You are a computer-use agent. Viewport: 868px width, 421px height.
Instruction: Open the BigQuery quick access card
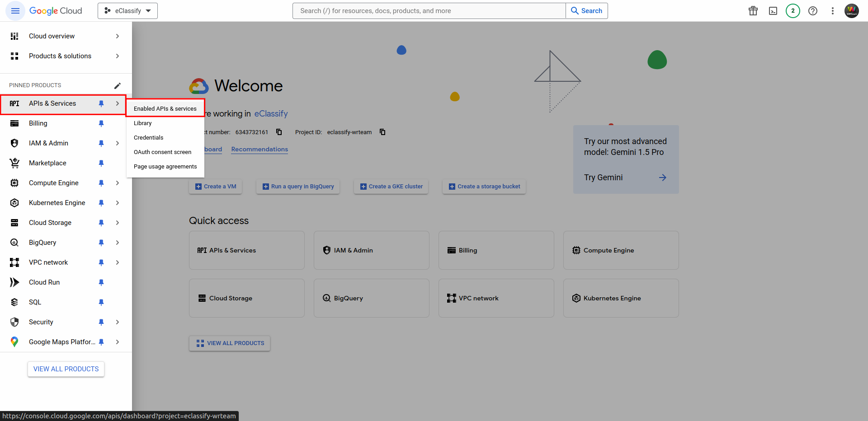[371, 298]
